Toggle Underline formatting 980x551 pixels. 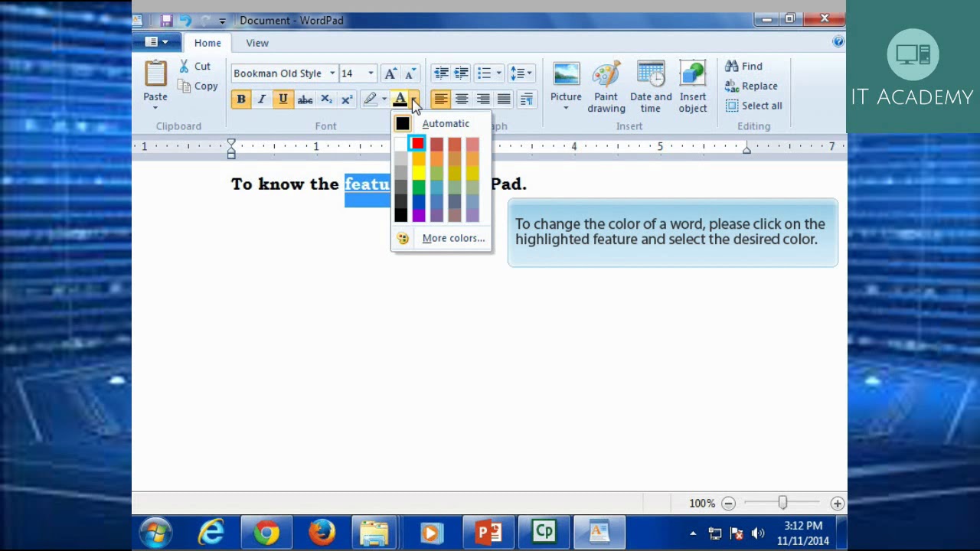point(283,99)
